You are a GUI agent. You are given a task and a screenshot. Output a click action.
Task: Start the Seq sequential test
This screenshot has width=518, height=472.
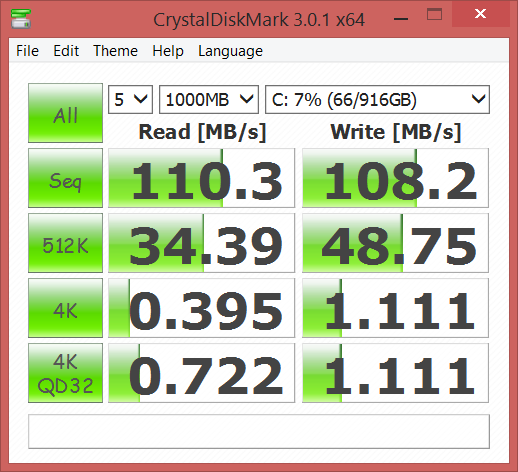[65, 178]
